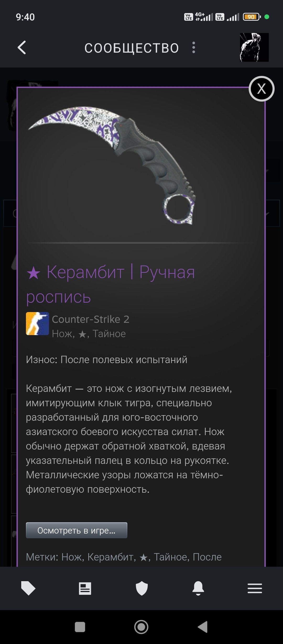
Task: Close the item popup with X
Action: (262, 89)
